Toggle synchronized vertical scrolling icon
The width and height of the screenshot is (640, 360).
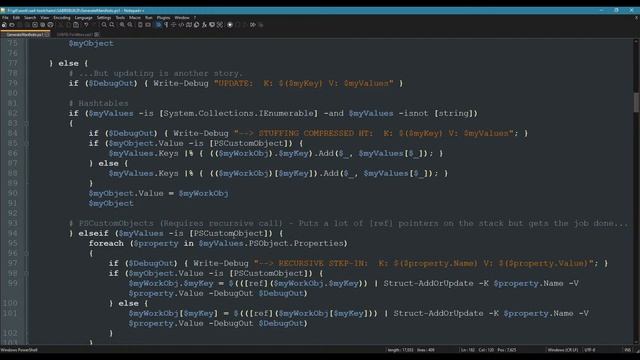(140, 25)
